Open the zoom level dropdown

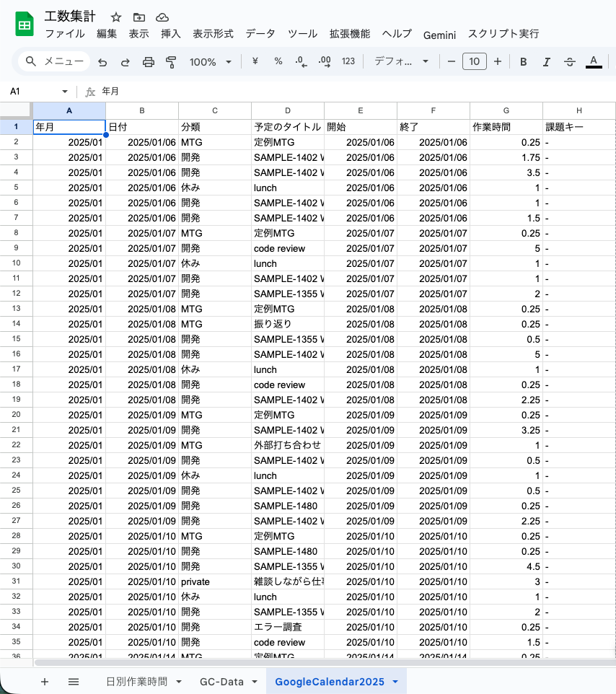point(210,61)
